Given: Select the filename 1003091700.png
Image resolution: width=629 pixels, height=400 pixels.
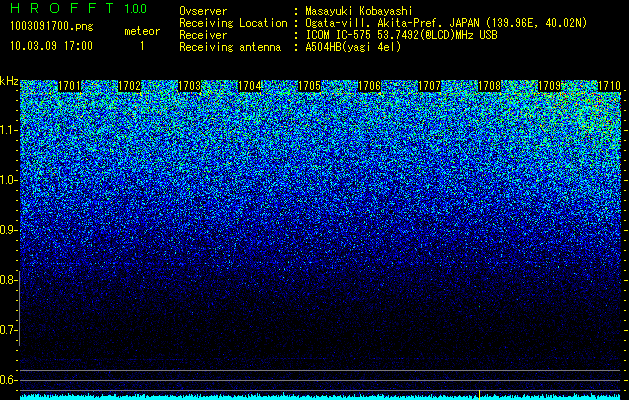Looking at the screenshot, I should pos(52,27).
